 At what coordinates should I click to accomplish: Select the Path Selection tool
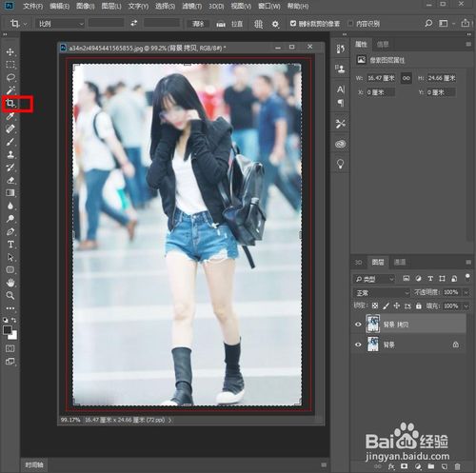coord(10,257)
